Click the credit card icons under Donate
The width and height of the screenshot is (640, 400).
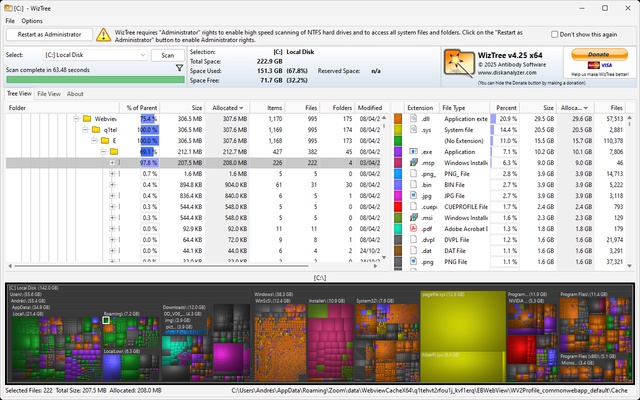600,65
